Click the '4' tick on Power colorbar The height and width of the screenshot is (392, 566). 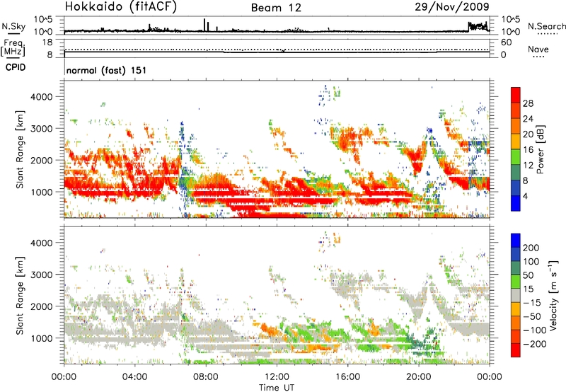(525, 196)
